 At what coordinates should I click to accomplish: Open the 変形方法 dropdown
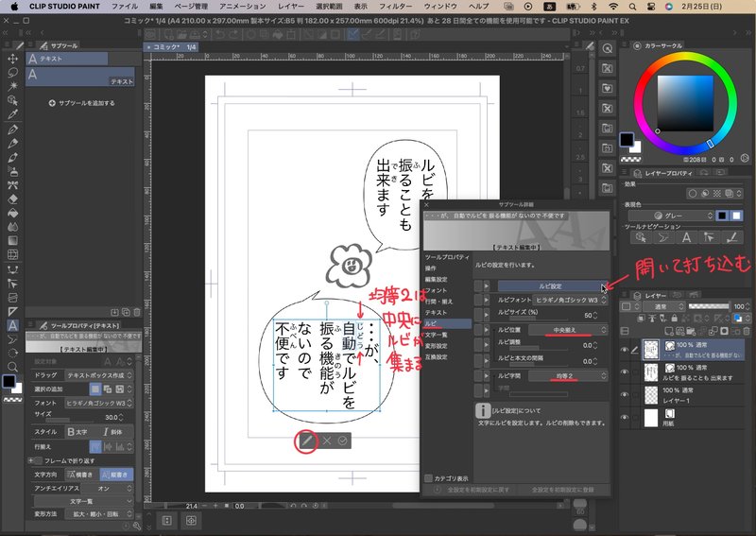pyautogui.click(x=99, y=514)
